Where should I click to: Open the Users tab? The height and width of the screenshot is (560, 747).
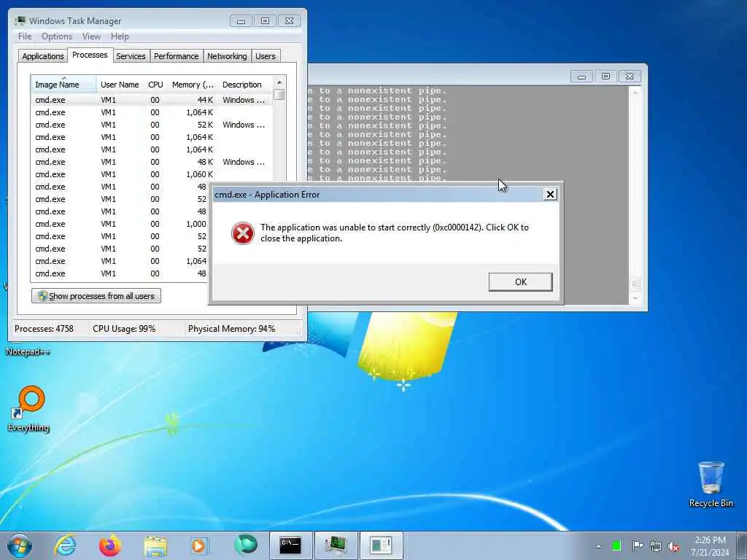point(266,56)
